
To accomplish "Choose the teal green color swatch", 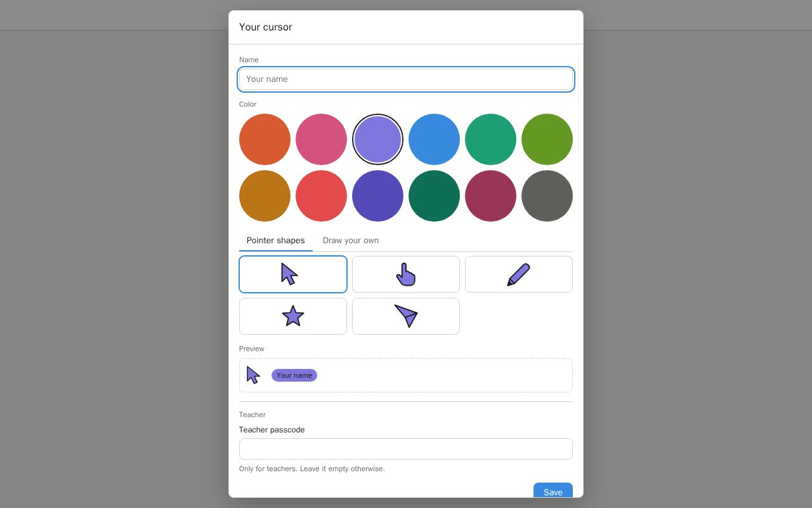I will point(490,139).
